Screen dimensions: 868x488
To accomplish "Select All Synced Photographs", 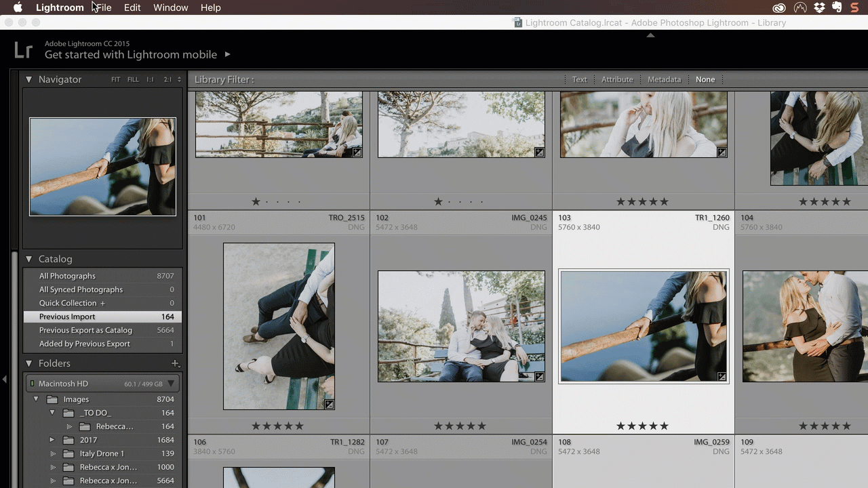I will 102,289.
